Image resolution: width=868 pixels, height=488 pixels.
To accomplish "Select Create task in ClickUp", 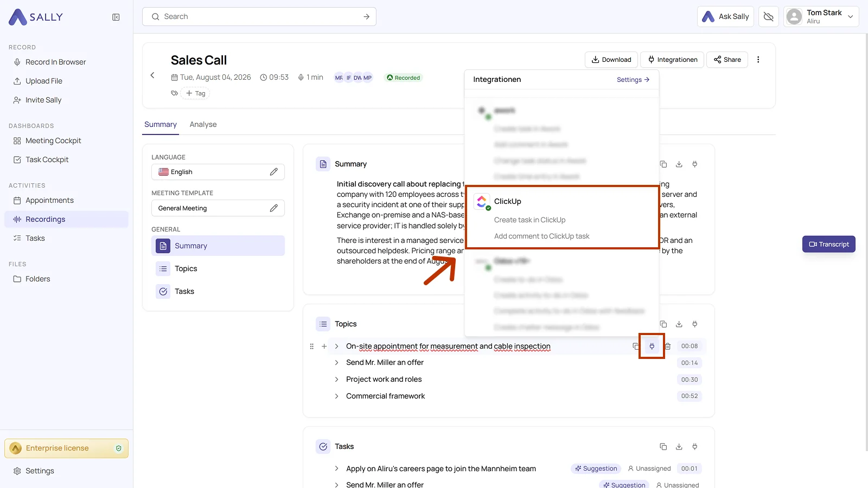I will [529, 220].
